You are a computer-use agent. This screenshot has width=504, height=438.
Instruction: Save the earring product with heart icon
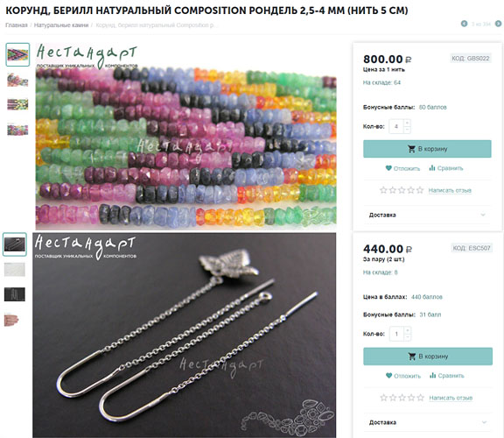pos(388,376)
